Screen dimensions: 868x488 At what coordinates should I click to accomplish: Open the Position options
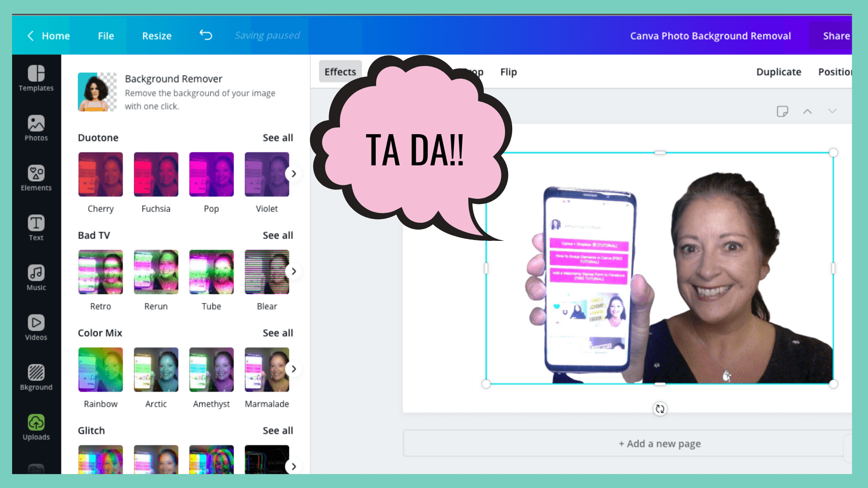[835, 72]
